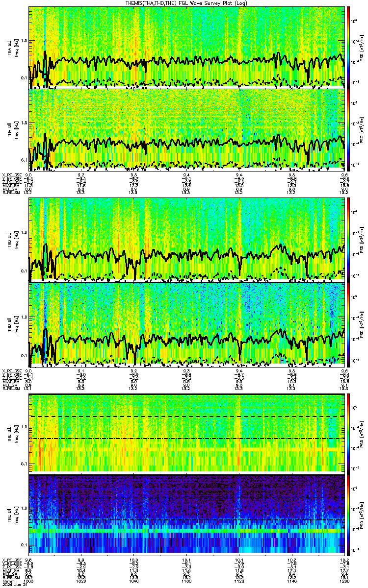Click the PSD color bar beside THE B-parallel panel
The height and width of the screenshot is (588, 368).
click(x=349, y=514)
